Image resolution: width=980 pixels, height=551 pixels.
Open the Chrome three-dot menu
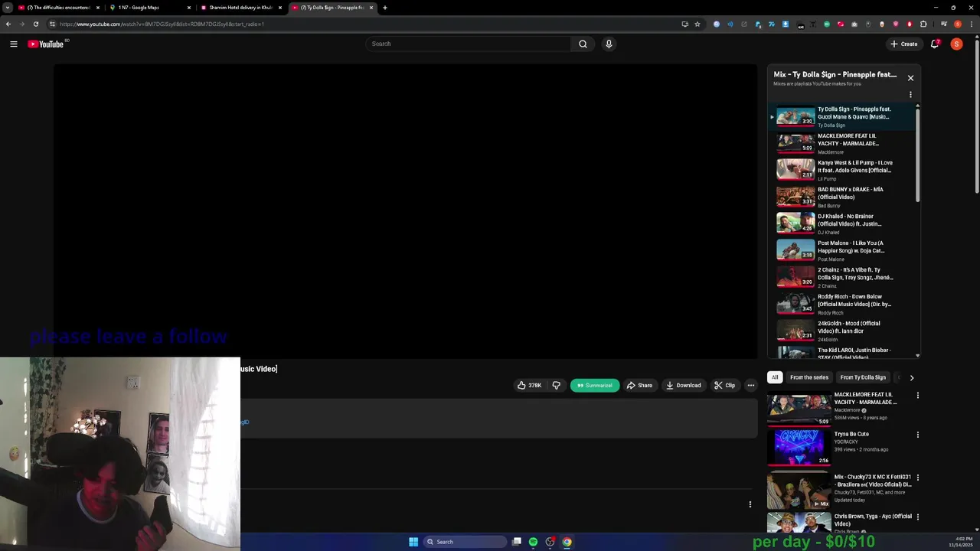tap(972, 24)
